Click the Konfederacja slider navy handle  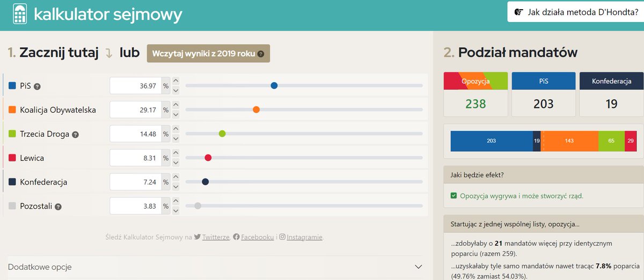(205, 182)
